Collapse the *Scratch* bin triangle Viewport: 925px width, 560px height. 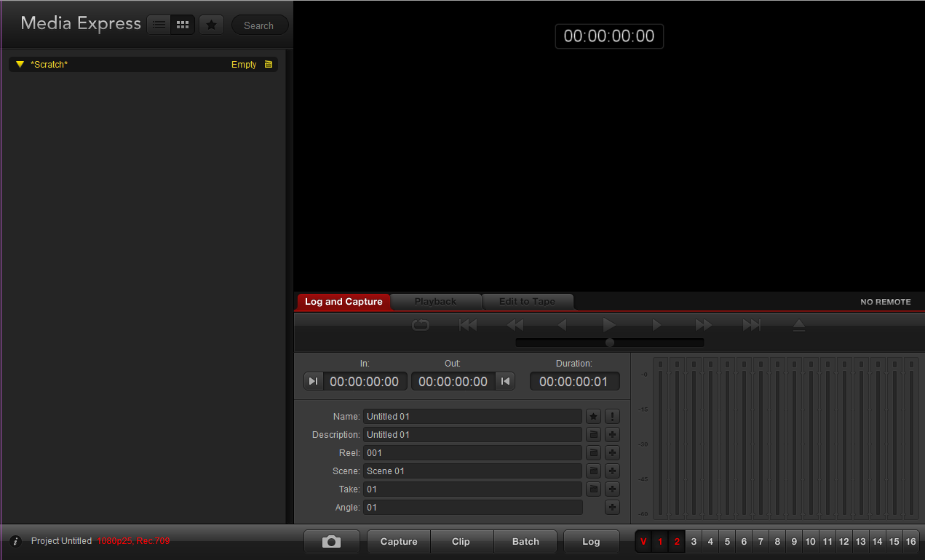click(x=20, y=65)
